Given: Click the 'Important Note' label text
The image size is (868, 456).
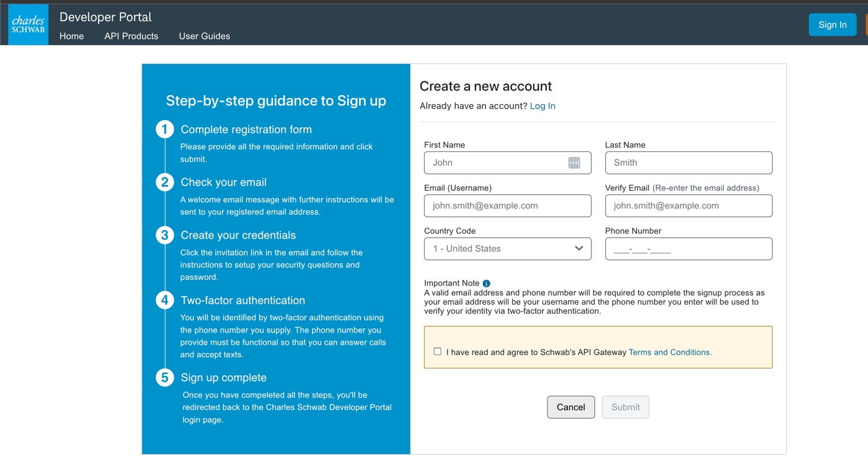Looking at the screenshot, I should pyautogui.click(x=452, y=283).
